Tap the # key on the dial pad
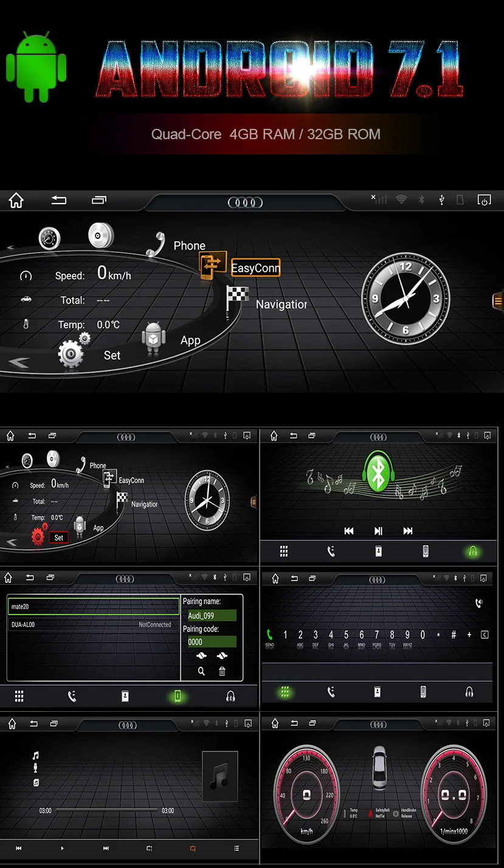The width and height of the screenshot is (504, 868). click(454, 635)
